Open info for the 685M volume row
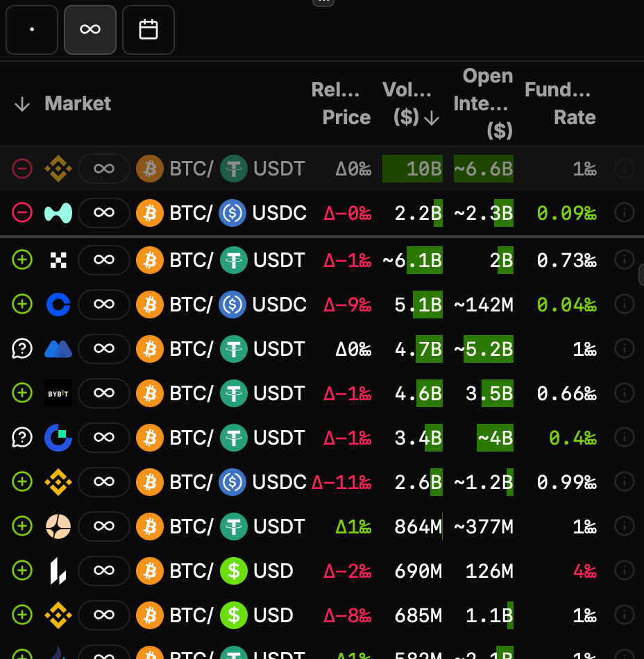The image size is (644, 659). (x=625, y=615)
